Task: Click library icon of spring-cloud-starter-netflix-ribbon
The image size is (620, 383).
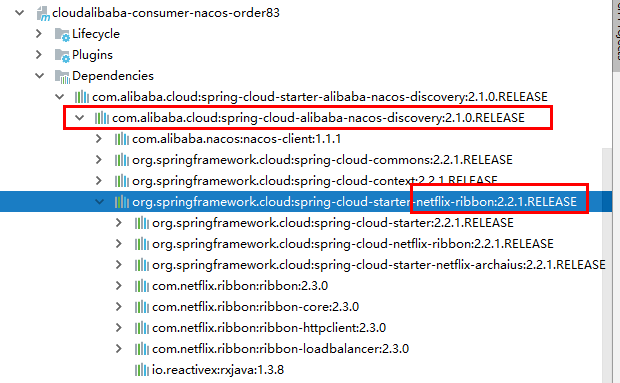Action: 122,202
